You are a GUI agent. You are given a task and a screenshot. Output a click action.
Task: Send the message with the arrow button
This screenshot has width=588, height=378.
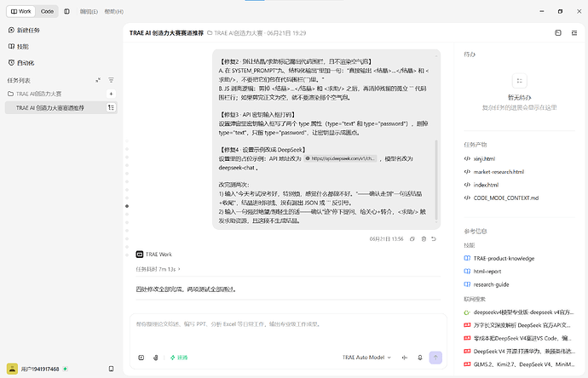pyautogui.click(x=435, y=358)
